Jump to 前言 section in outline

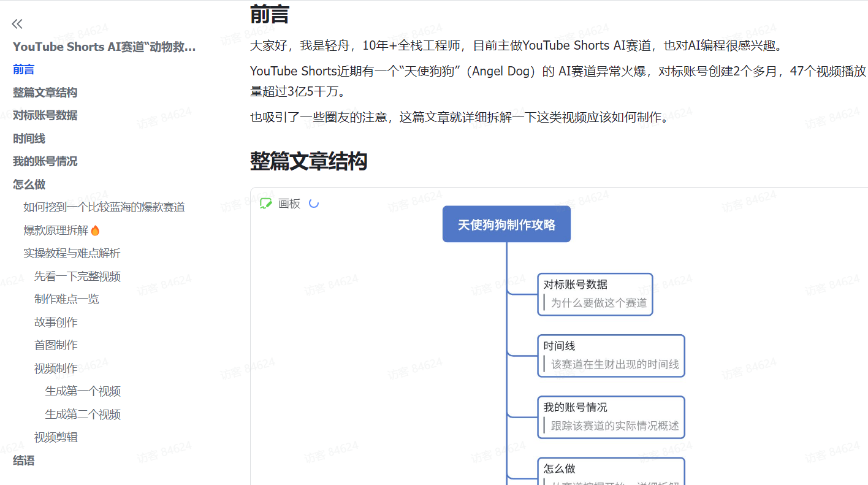[24, 69]
